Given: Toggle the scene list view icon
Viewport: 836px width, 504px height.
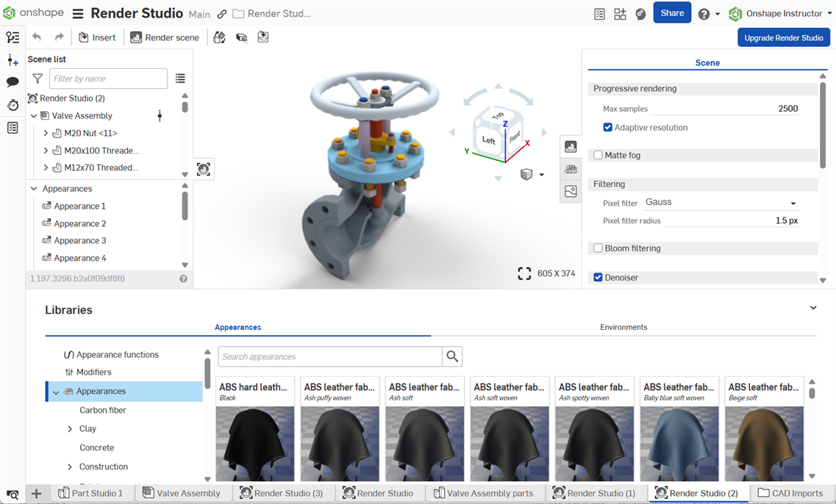Looking at the screenshot, I should point(180,79).
